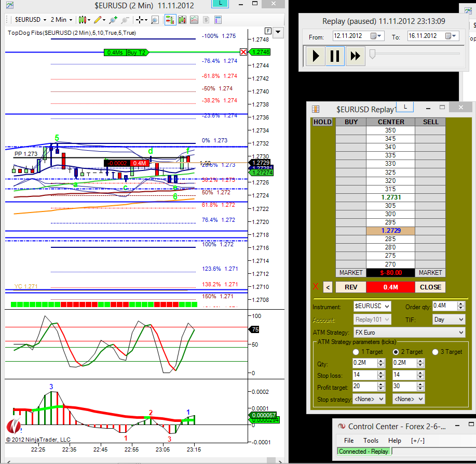Click the From date calendar icon
The width and height of the screenshot is (476, 464).
click(x=376, y=36)
